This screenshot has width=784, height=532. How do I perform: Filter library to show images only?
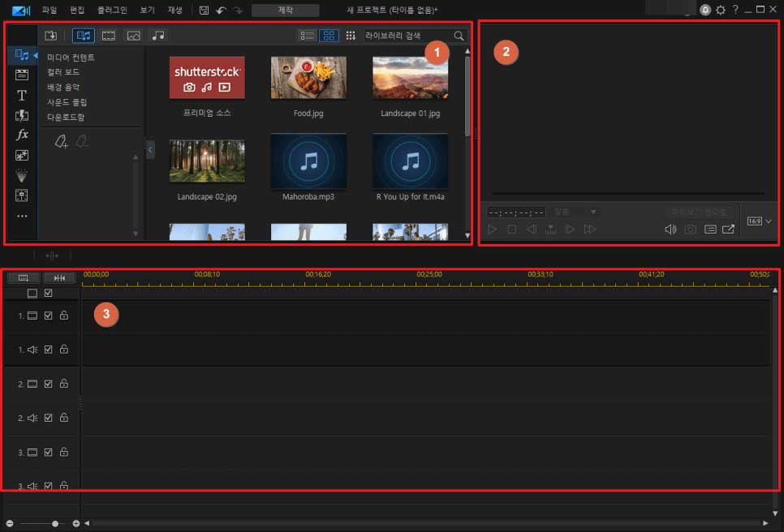(x=133, y=36)
